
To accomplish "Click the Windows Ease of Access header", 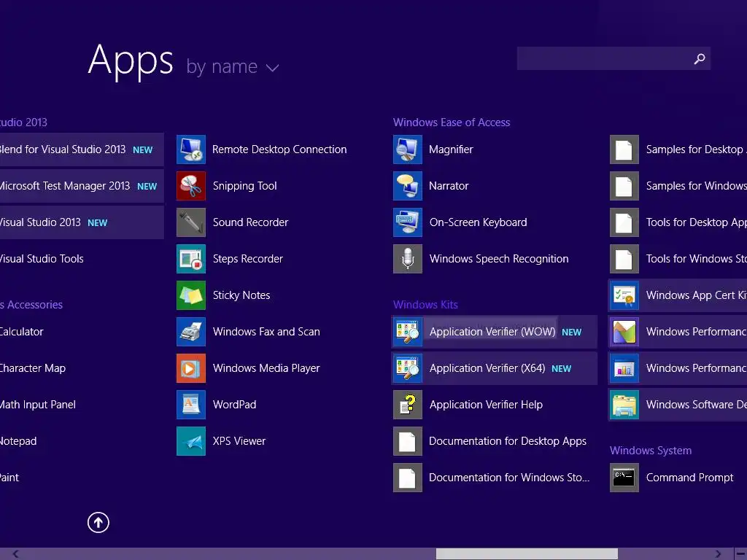I will pyautogui.click(x=451, y=122).
